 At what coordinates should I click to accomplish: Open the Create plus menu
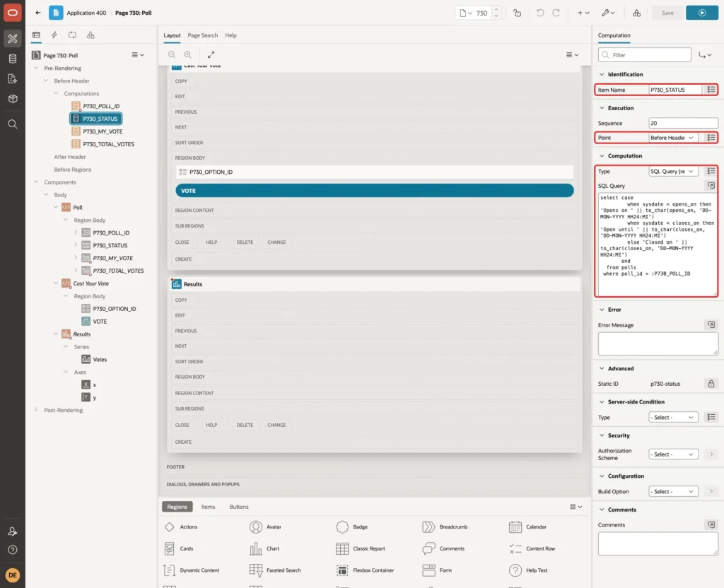pyautogui.click(x=583, y=13)
